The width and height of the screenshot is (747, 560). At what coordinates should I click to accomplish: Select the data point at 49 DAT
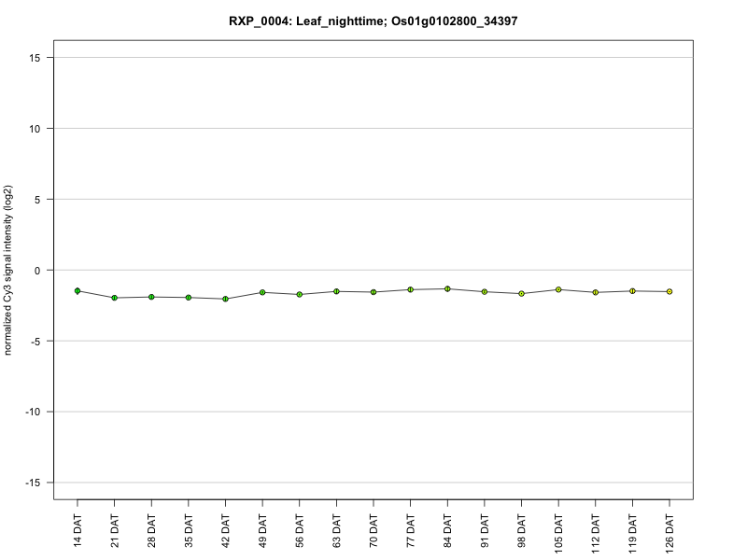point(262,292)
